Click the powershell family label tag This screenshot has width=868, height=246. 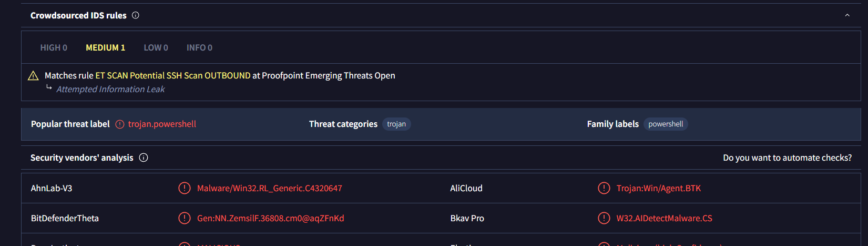(666, 124)
